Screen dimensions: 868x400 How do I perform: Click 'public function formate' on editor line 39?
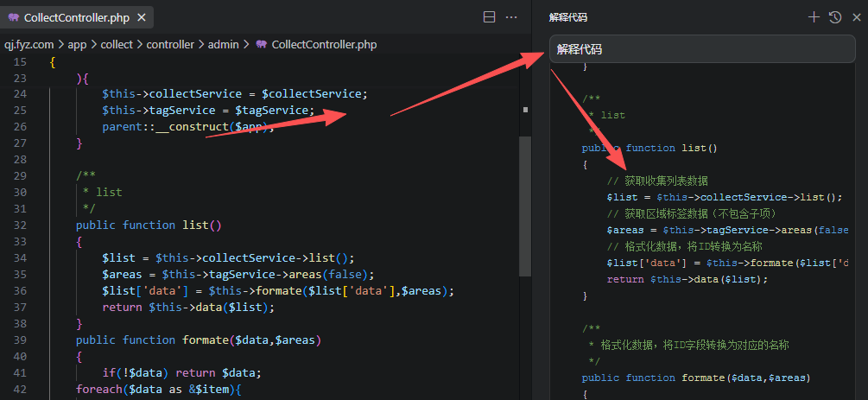pyautogui.click(x=198, y=340)
